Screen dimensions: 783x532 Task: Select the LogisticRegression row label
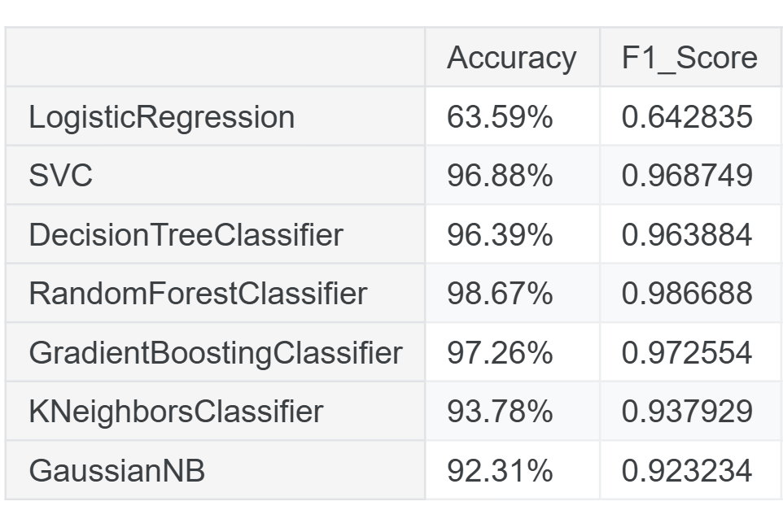pyautogui.click(x=215, y=116)
